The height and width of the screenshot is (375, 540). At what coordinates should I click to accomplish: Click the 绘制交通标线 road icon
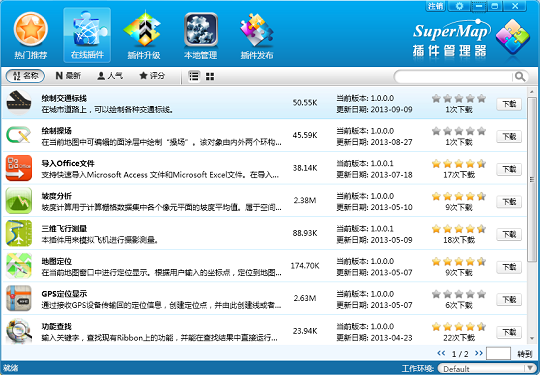click(x=19, y=103)
